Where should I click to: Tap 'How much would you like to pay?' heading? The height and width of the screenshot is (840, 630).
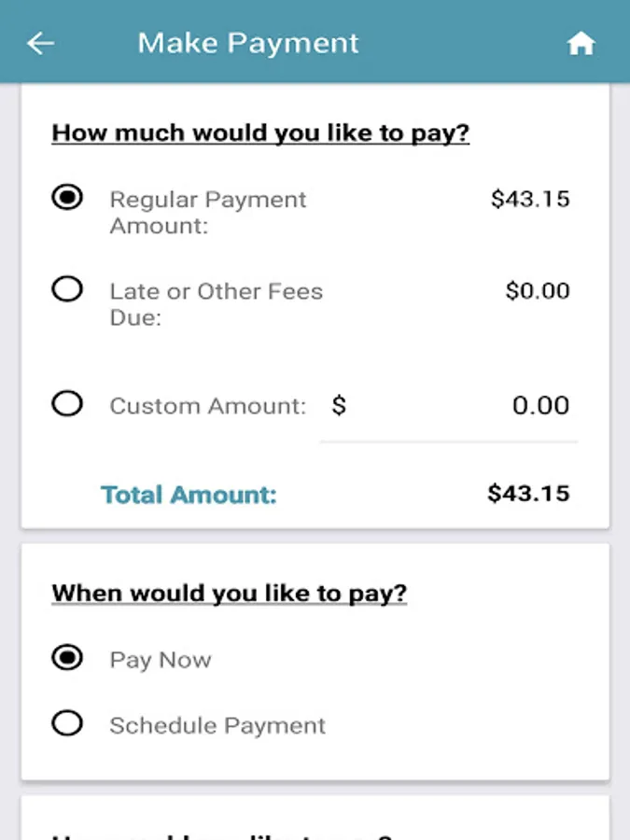pyautogui.click(x=260, y=133)
